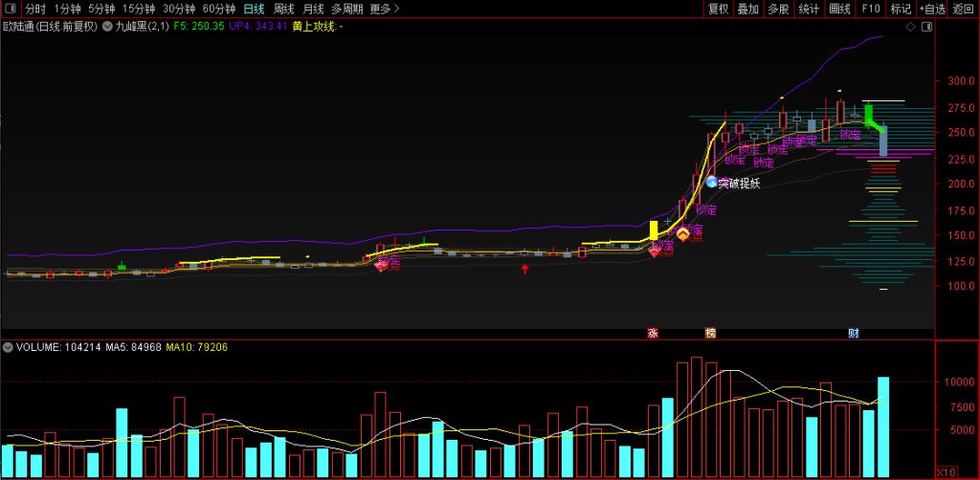Expand the VOLUME indicator dropdown arrow

tap(8, 347)
